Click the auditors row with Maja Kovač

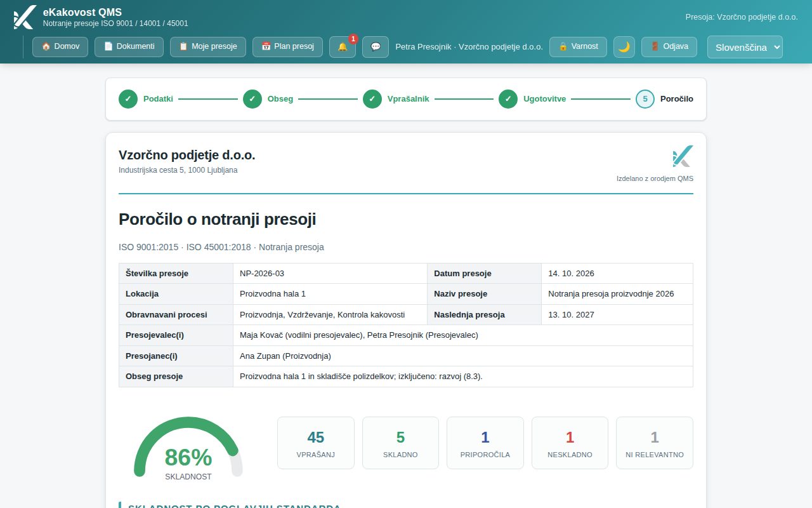pyautogui.click(x=406, y=335)
